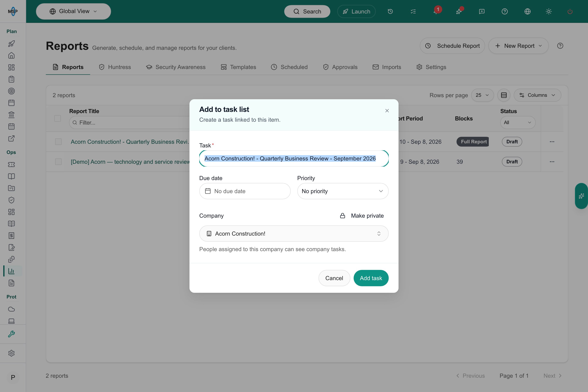Screen dimensions: 588x392
Task: Open the target goals icon in the sidebar
Action: (x=11, y=91)
